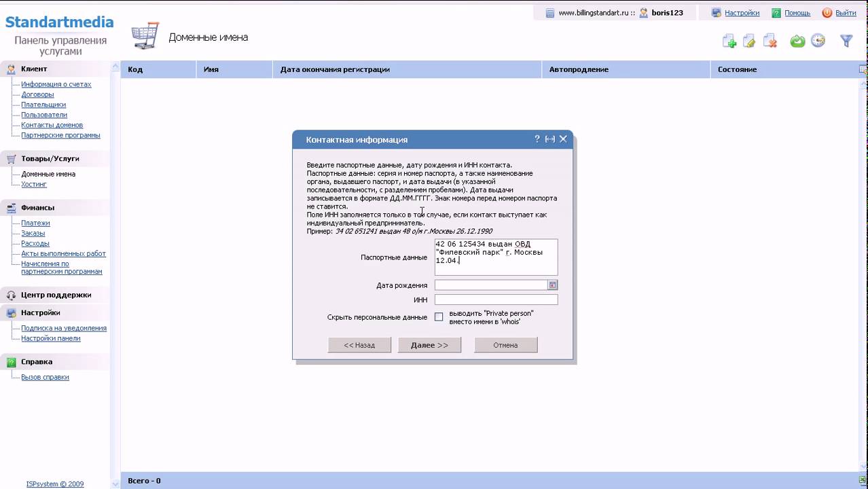868x489 pixels.
Task: Select Доменные имена in the sidebar
Action: tap(48, 174)
